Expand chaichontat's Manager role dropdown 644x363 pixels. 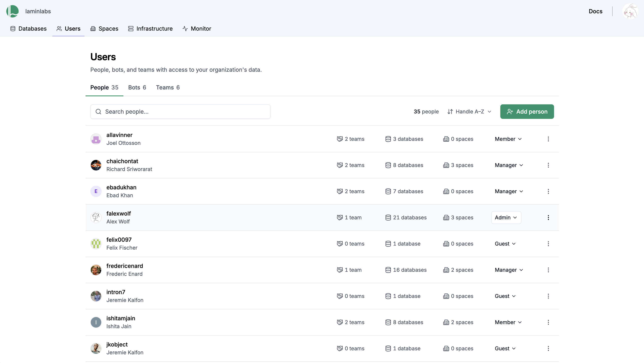509,165
